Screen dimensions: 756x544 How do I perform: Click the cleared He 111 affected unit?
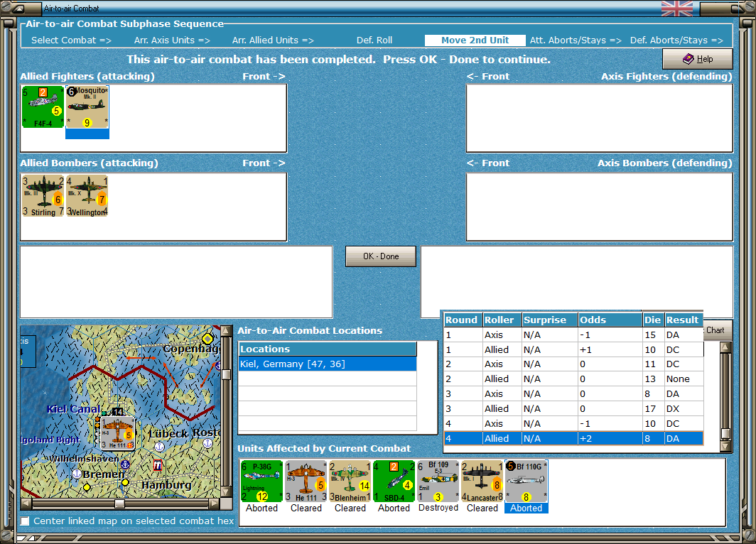[306, 482]
